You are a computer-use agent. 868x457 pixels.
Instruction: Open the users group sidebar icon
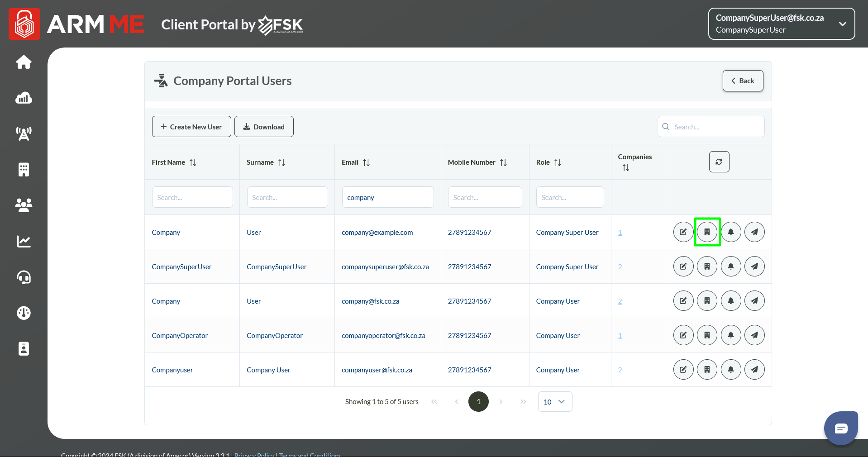tap(24, 205)
